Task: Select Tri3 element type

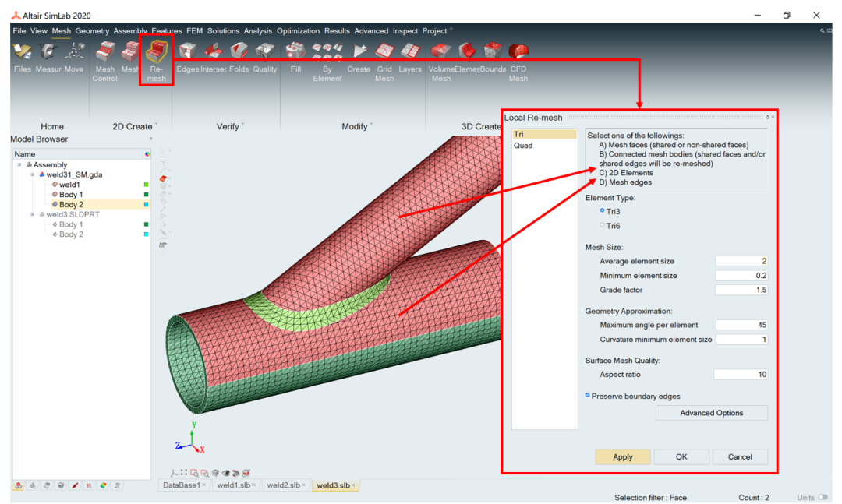Action: [x=602, y=211]
